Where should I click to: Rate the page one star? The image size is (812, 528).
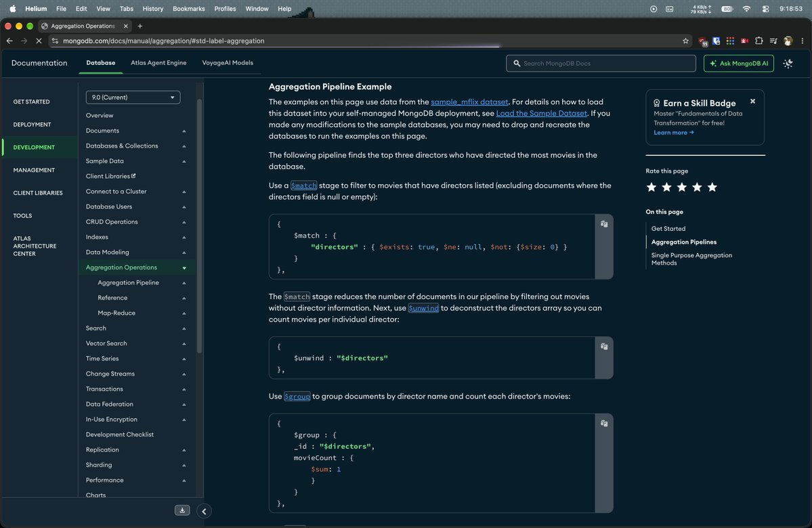pyautogui.click(x=651, y=188)
